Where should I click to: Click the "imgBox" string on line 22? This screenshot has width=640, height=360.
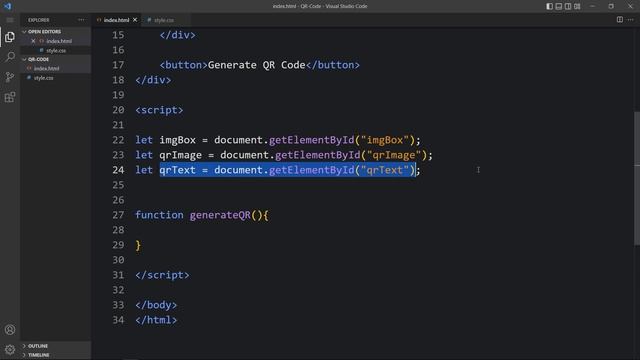click(385, 140)
